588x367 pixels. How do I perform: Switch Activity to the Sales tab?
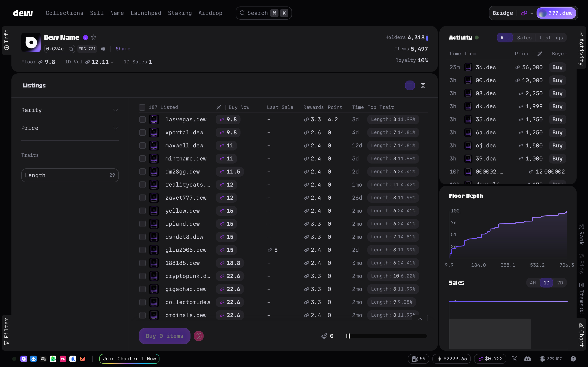[x=524, y=38]
